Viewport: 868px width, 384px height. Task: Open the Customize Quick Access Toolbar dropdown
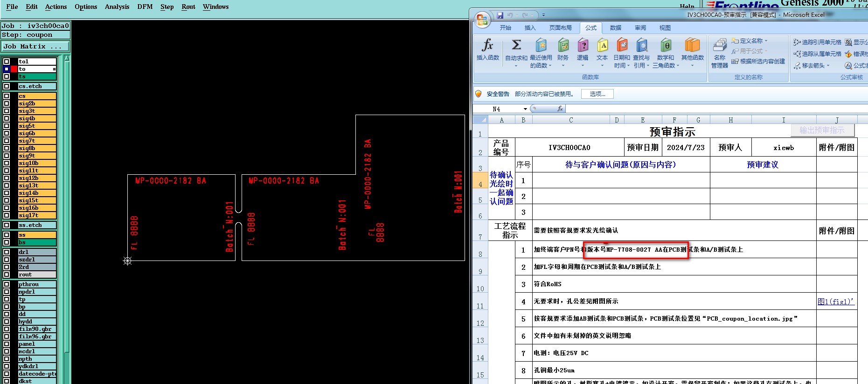coord(543,15)
